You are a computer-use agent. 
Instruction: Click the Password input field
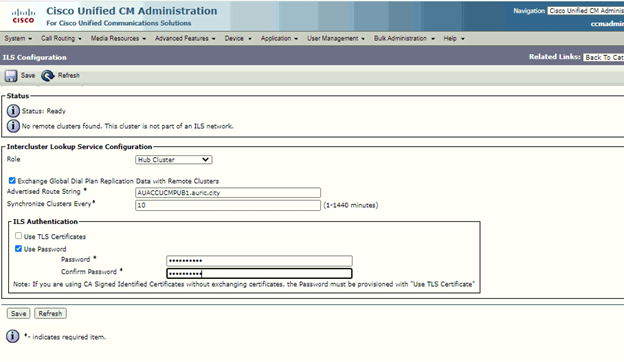click(259, 261)
